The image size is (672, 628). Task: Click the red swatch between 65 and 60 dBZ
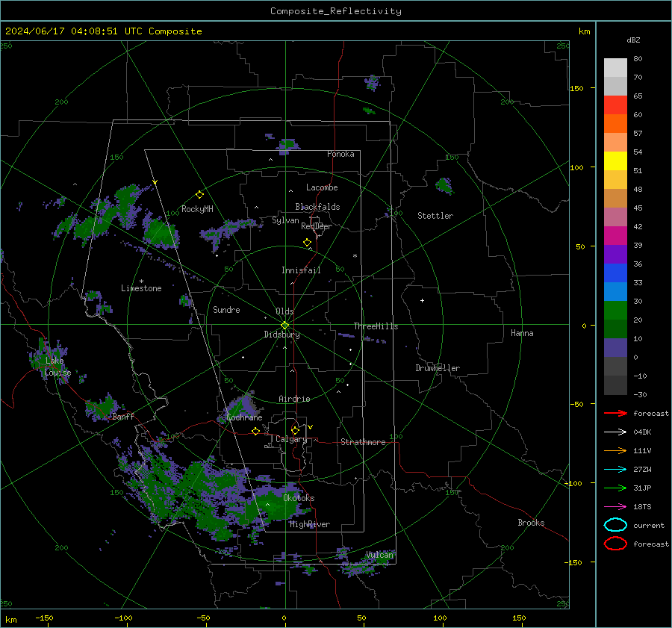pos(615,105)
